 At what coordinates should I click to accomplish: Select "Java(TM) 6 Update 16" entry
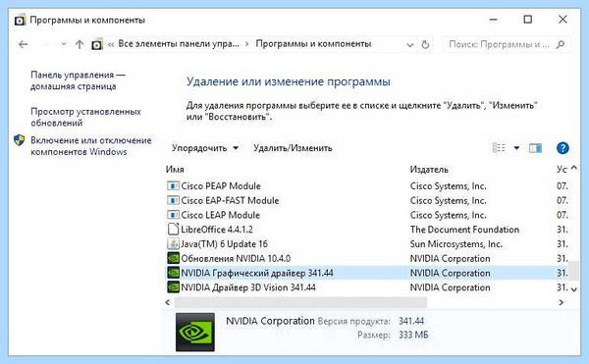224,244
